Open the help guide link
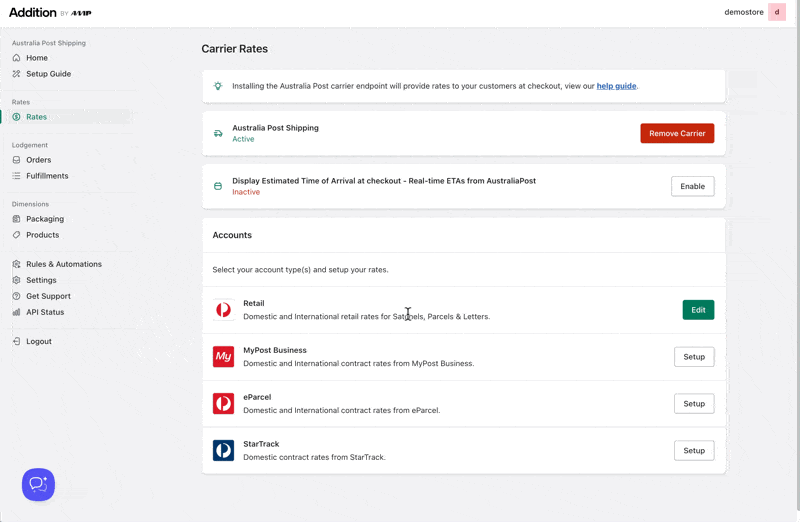 click(616, 86)
